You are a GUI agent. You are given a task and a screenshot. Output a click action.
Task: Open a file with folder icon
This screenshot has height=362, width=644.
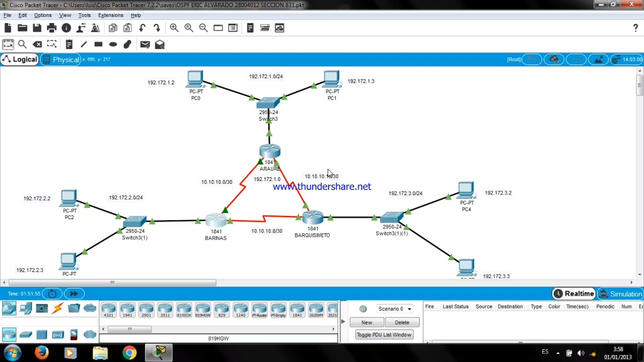click(x=22, y=28)
